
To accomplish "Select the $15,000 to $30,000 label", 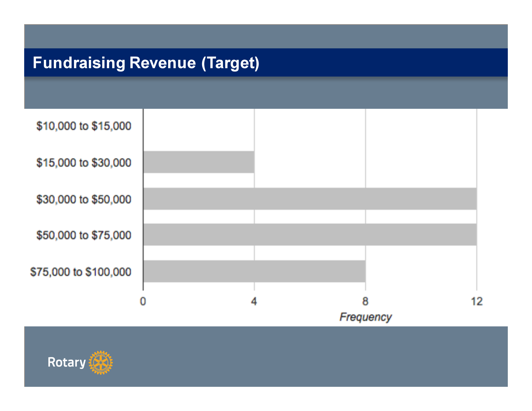I will click(84, 163).
